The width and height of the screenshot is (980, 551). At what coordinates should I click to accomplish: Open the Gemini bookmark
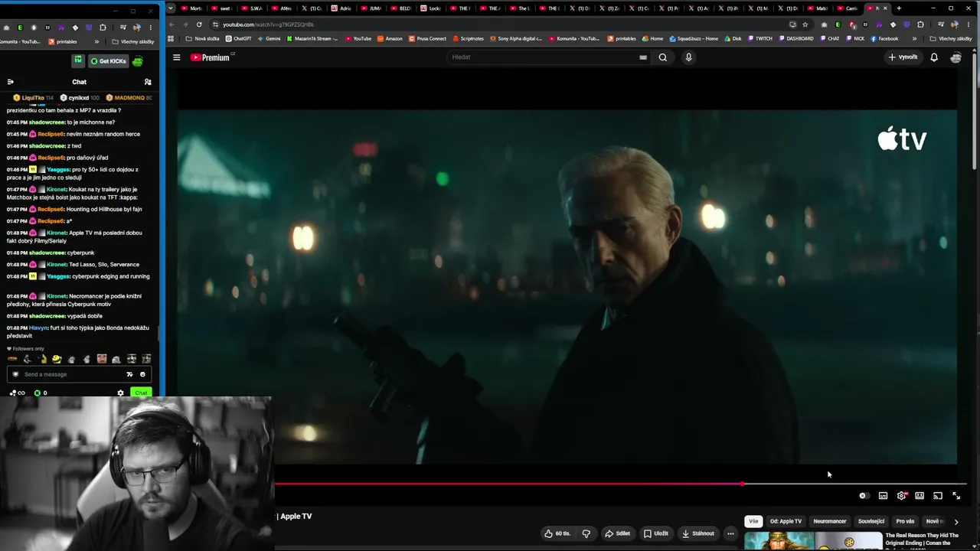[269, 38]
